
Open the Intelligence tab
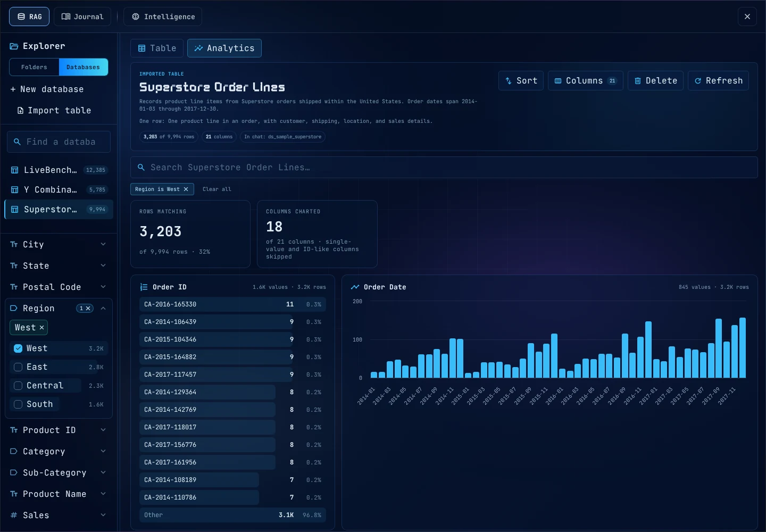point(163,16)
